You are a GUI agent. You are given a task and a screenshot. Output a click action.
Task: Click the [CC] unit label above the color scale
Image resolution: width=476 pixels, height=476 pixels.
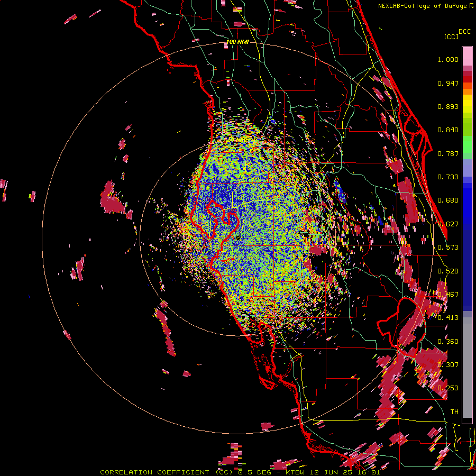[x=451, y=36]
